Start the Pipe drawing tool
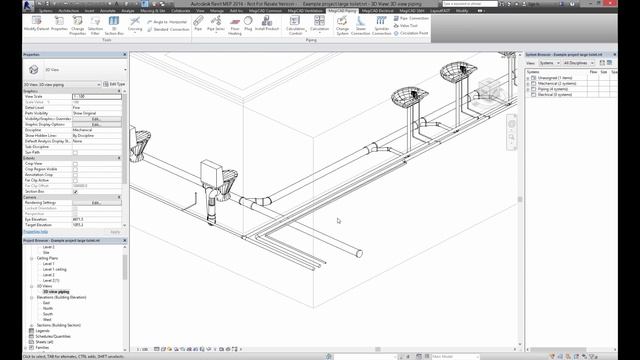Screen dimensions: 640x360 (x=198, y=23)
